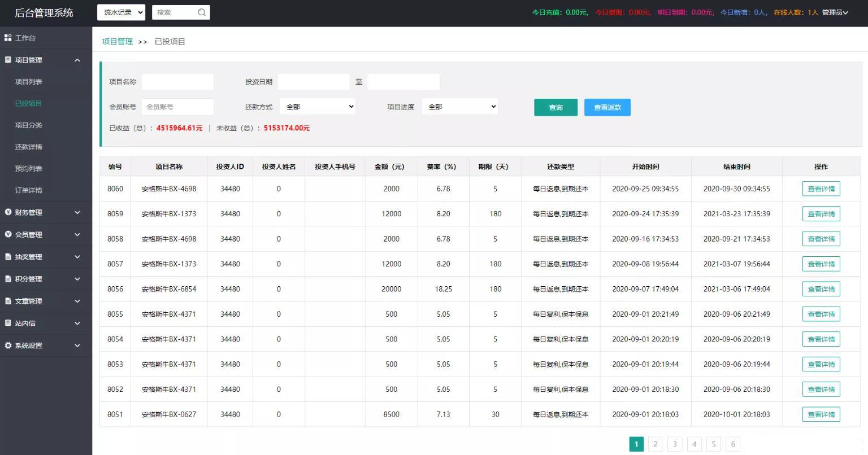Click the 文章管理 menu icon
This screenshot has width=868, height=455.
pos(8,301)
